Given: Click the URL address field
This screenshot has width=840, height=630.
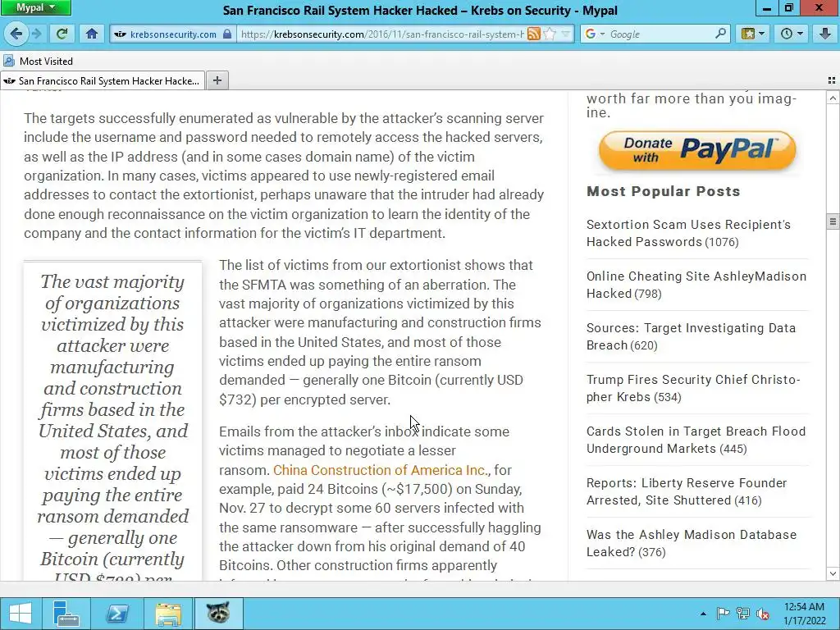Looking at the screenshot, I should [x=381, y=34].
